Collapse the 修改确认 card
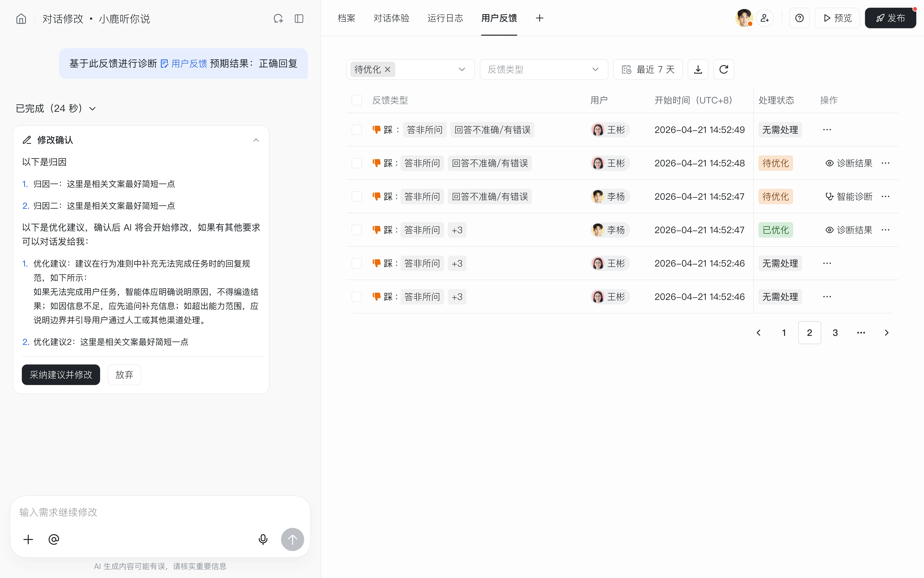 click(256, 140)
